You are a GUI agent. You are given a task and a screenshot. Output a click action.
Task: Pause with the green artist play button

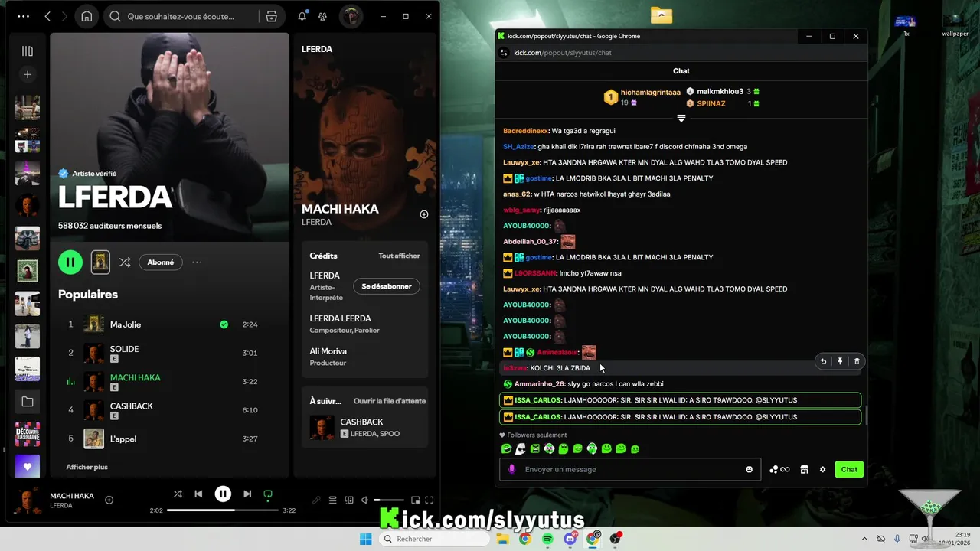70,262
